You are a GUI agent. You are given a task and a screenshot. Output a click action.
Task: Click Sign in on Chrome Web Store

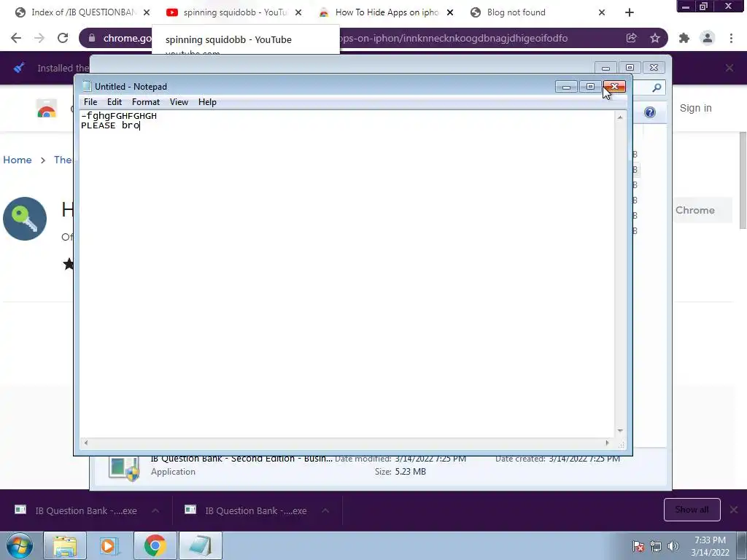pos(695,108)
